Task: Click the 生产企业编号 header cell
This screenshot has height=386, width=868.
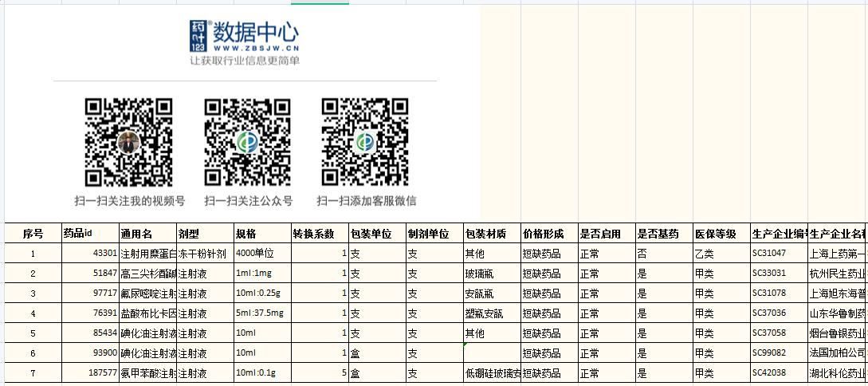Action: [x=779, y=234]
